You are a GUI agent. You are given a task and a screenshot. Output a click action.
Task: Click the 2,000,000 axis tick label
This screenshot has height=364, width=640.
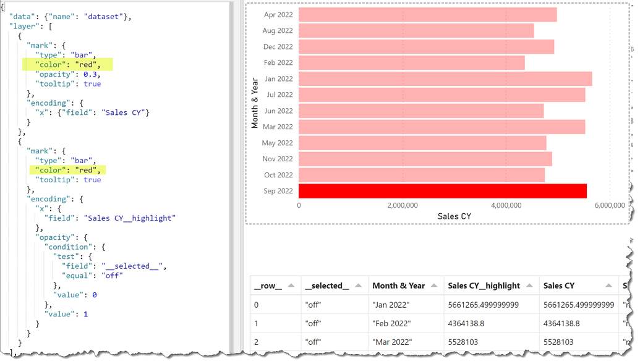click(403, 205)
